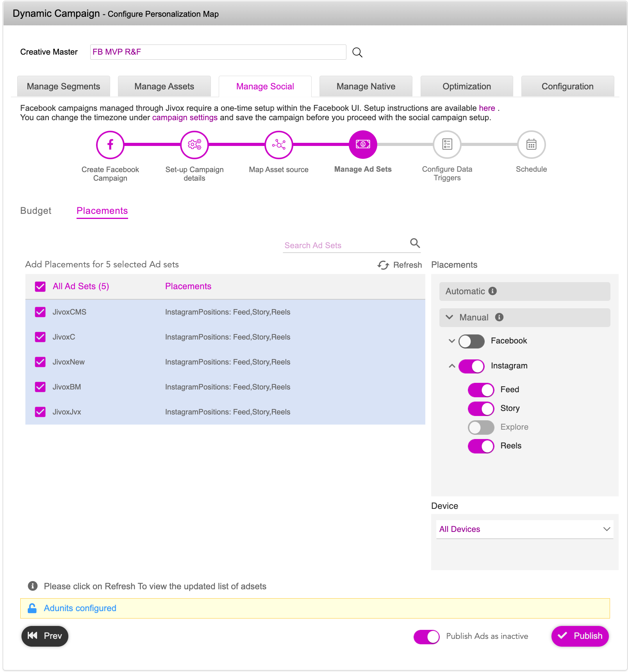
Task: Select the Map Asset source step icon
Action: click(x=279, y=144)
